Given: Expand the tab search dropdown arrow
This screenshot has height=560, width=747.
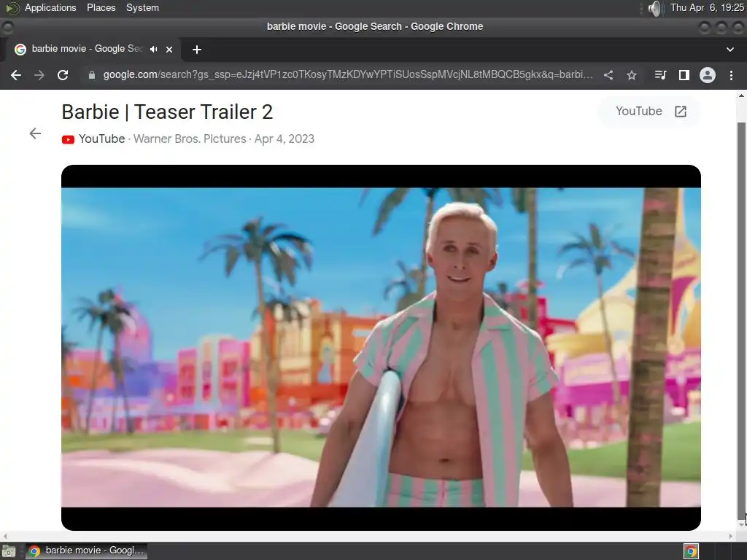Looking at the screenshot, I should 729,49.
